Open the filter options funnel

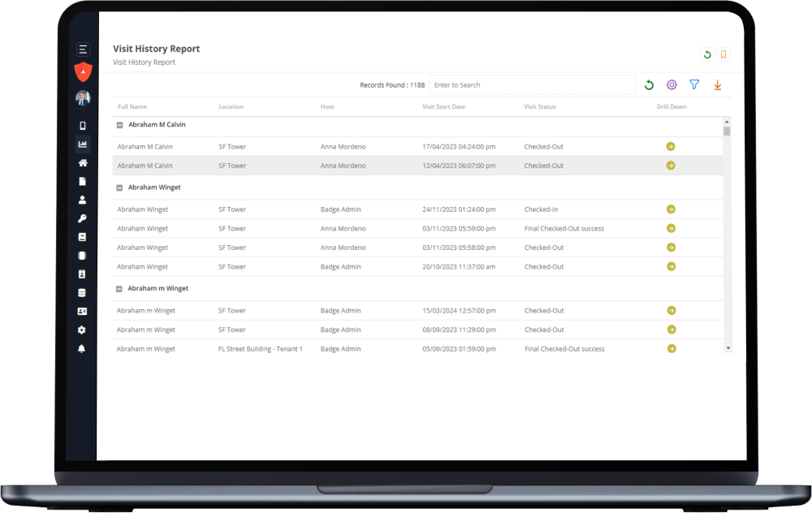click(694, 84)
